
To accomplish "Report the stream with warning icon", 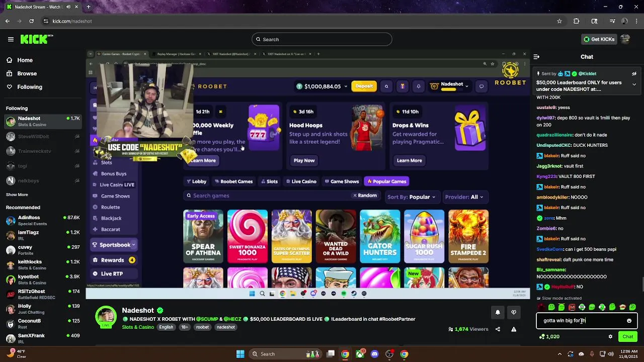I will pyautogui.click(x=514, y=329).
